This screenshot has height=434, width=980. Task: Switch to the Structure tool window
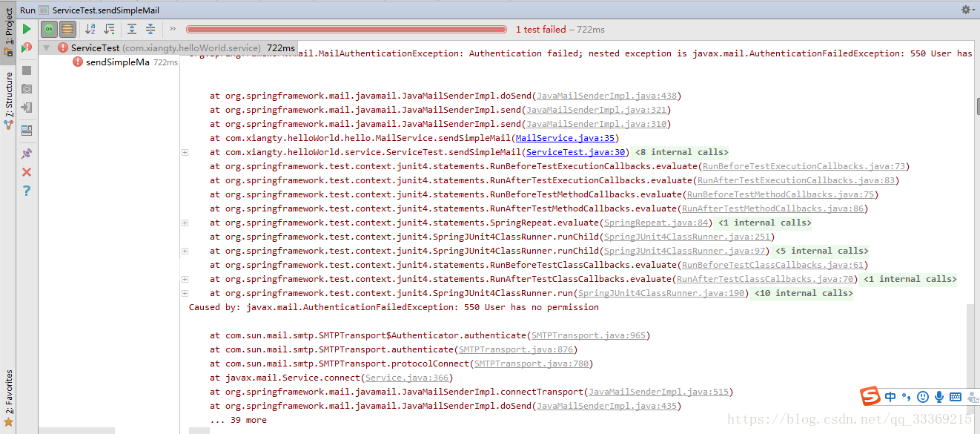[7, 97]
